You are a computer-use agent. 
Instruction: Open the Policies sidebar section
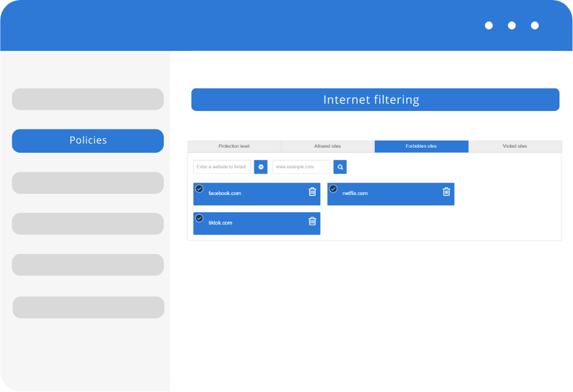coord(88,140)
